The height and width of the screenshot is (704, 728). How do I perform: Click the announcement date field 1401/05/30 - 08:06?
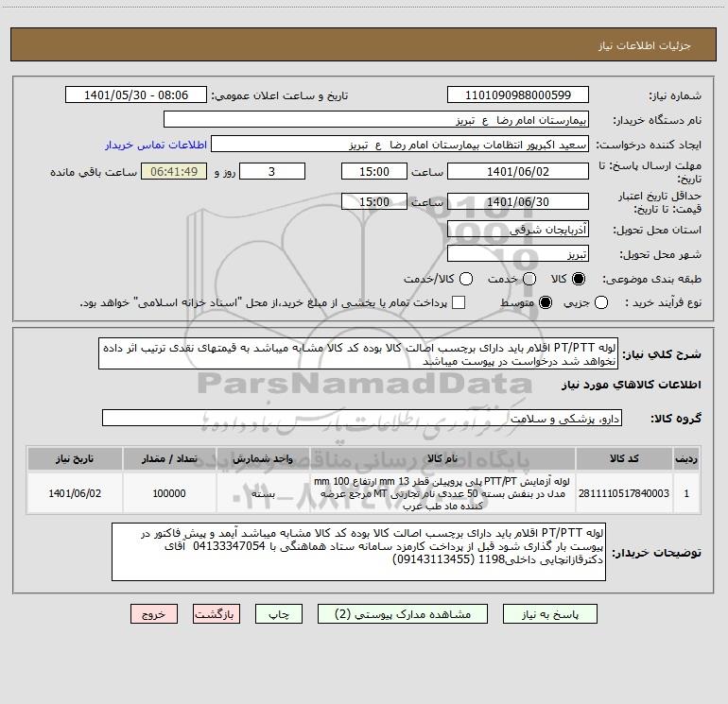pos(136,94)
